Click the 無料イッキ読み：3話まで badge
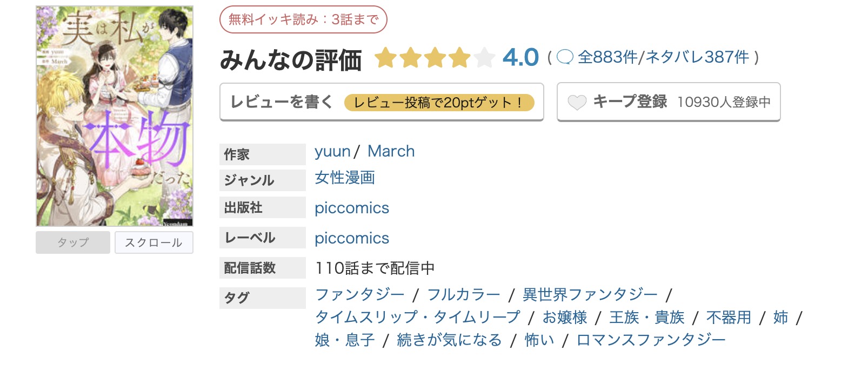This screenshot has width=868, height=378. coord(303,18)
